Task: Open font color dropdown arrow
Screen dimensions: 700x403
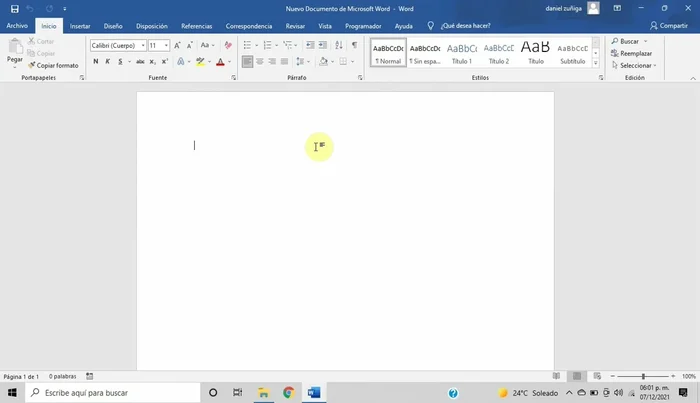Action: pos(229,62)
